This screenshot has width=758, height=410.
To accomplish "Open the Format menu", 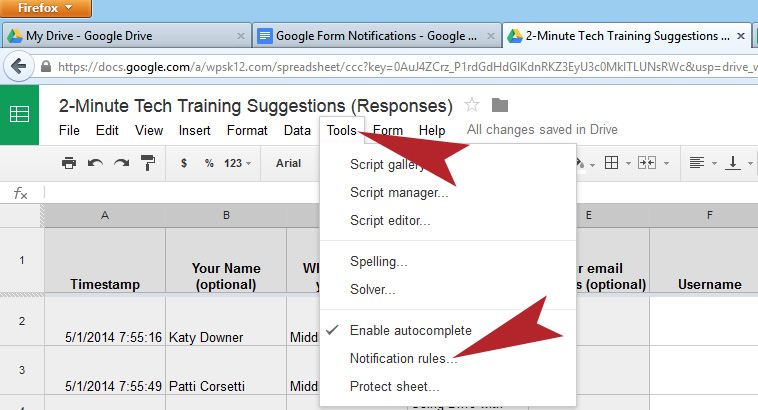I will tap(247, 131).
